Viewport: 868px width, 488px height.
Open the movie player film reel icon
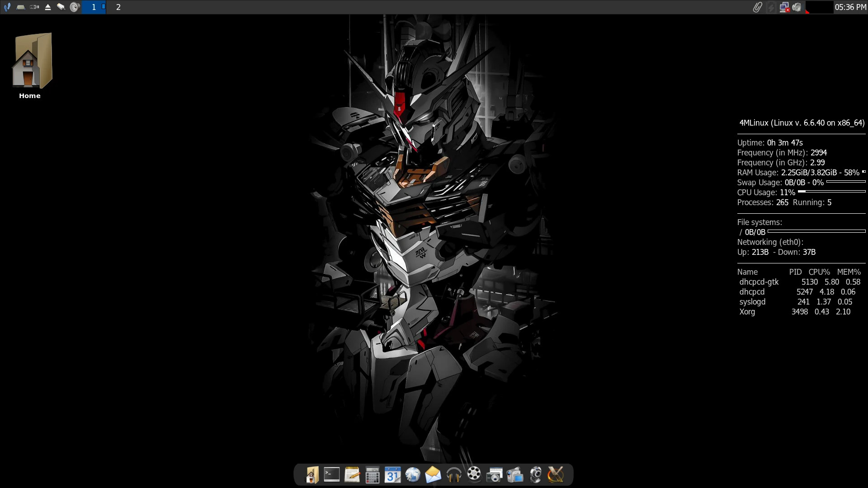point(473,474)
